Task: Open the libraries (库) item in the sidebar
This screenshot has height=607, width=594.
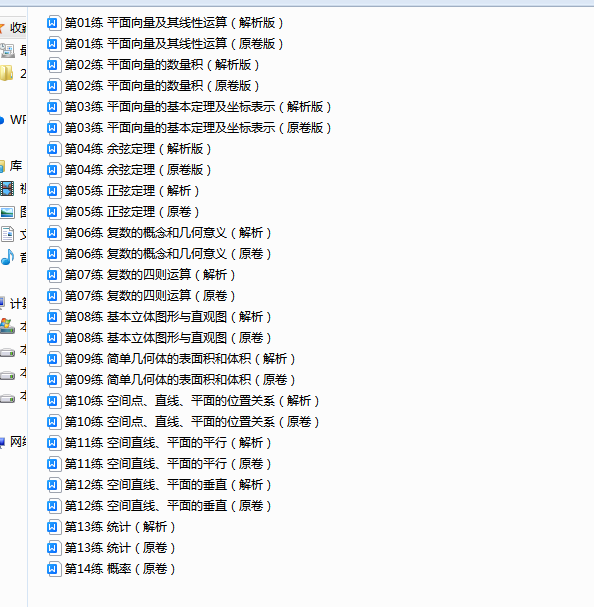Action: 12,166
